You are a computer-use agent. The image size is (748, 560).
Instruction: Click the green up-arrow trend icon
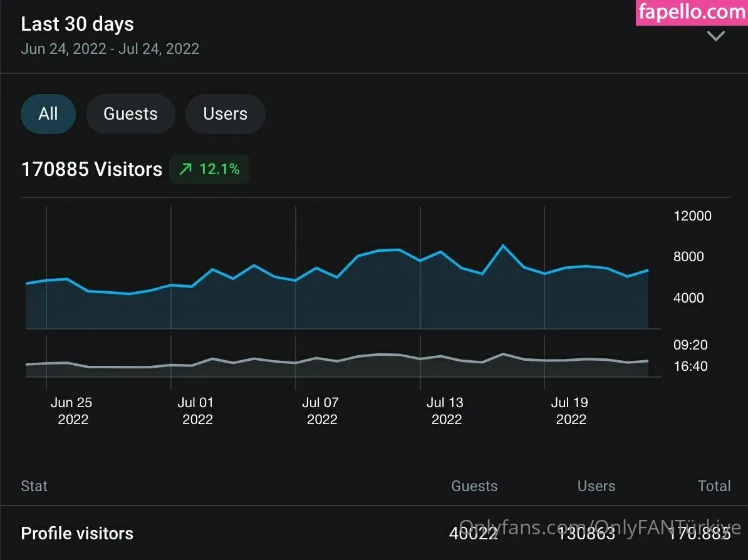(x=185, y=169)
